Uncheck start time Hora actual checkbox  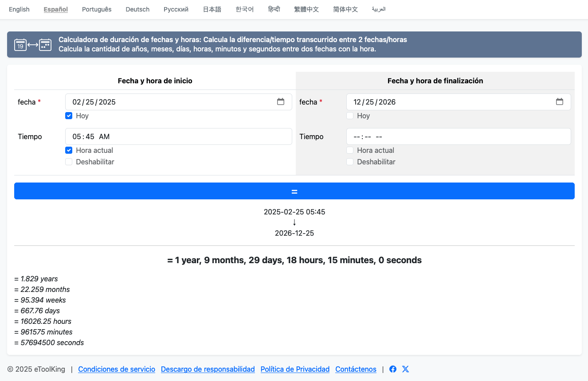click(x=69, y=150)
